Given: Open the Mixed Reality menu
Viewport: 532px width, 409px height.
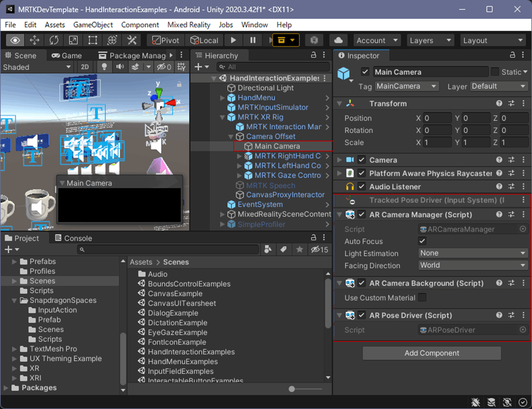Looking at the screenshot, I should 189,25.
